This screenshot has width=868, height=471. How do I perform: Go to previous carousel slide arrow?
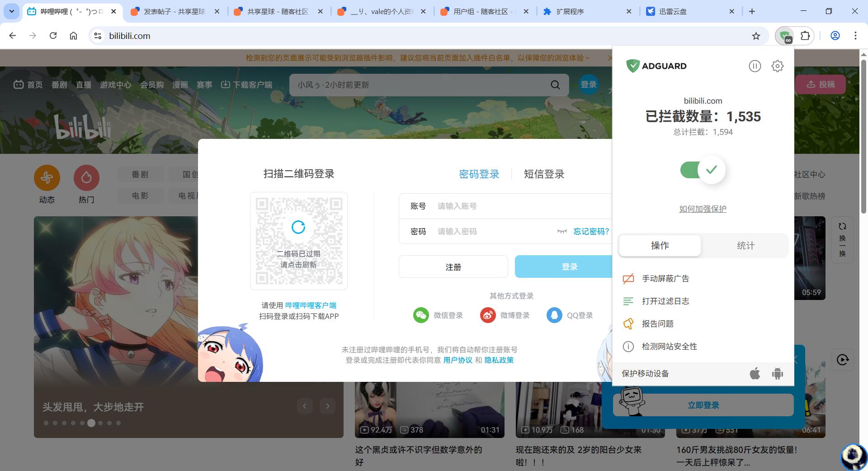click(x=305, y=406)
